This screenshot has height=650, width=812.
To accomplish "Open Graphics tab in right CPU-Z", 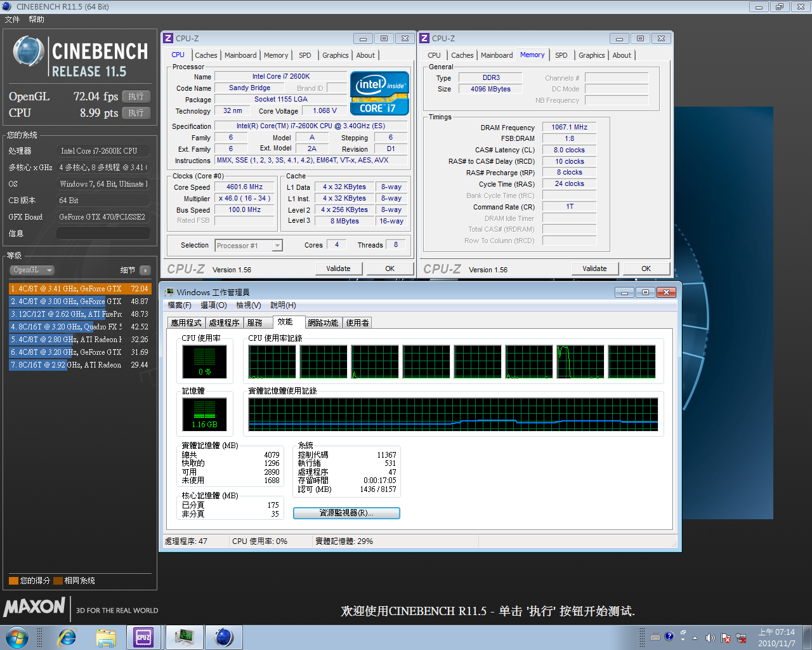I will (592, 55).
